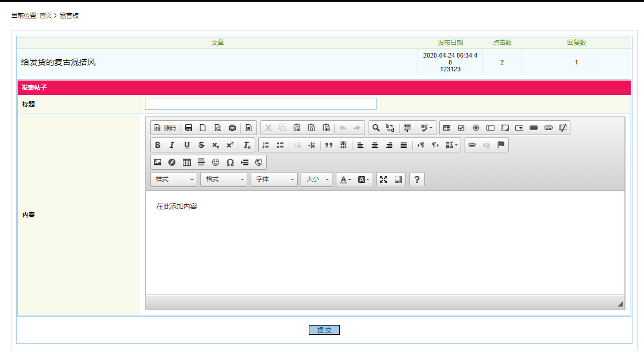Go to 首页 via the breadcrumb link
The width and height of the screenshot is (644, 352).
tap(43, 16)
